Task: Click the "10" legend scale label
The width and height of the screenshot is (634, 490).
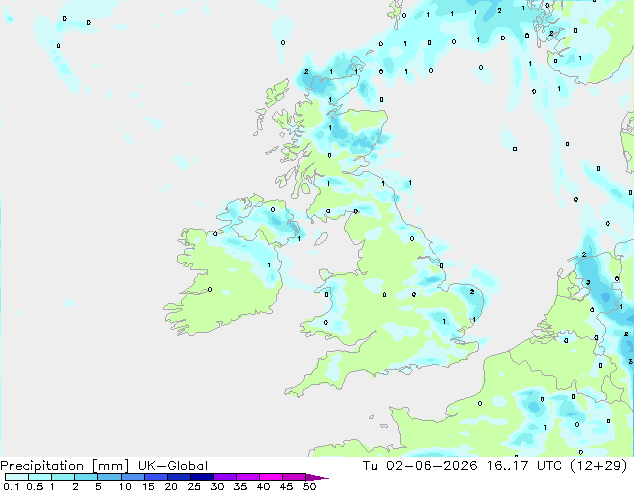Action: 125,486
